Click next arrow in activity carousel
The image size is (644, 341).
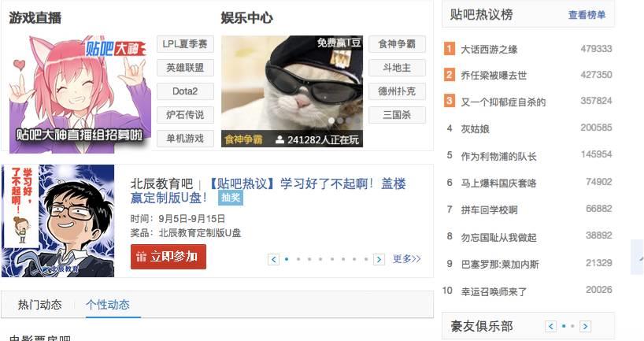click(379, 259)
